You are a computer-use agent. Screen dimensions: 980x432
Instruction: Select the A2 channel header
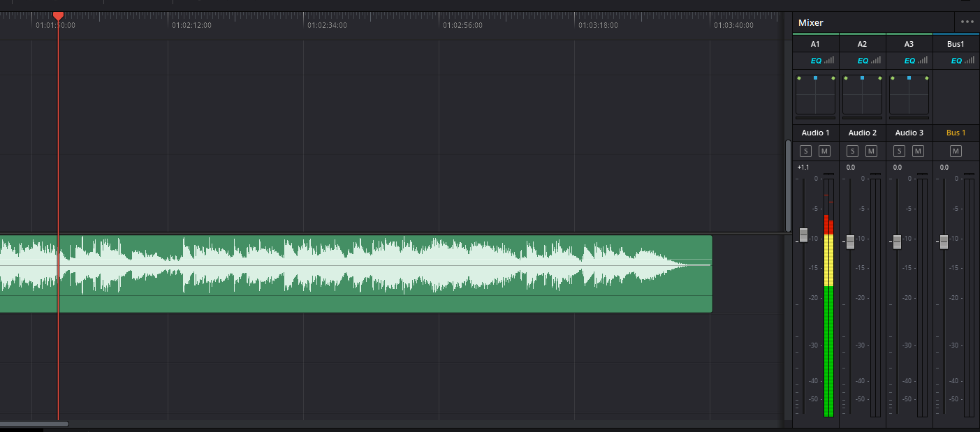862,44
